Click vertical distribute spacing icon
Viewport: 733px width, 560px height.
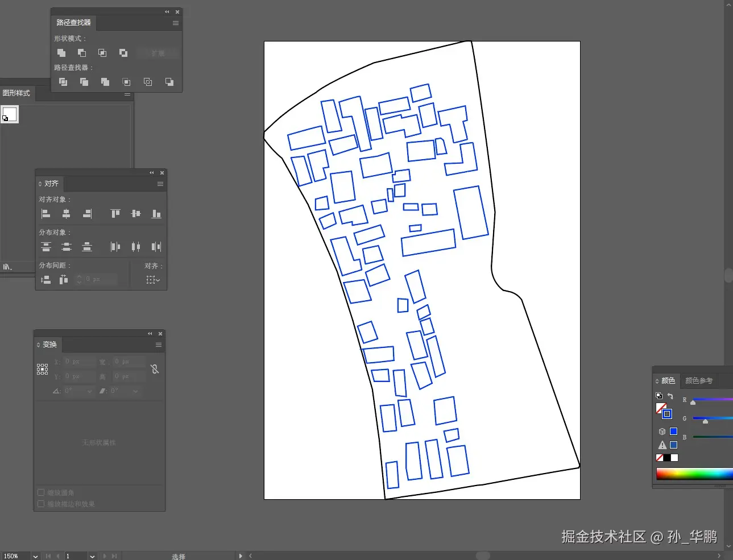pyautogui.click(x=46, y=280)
